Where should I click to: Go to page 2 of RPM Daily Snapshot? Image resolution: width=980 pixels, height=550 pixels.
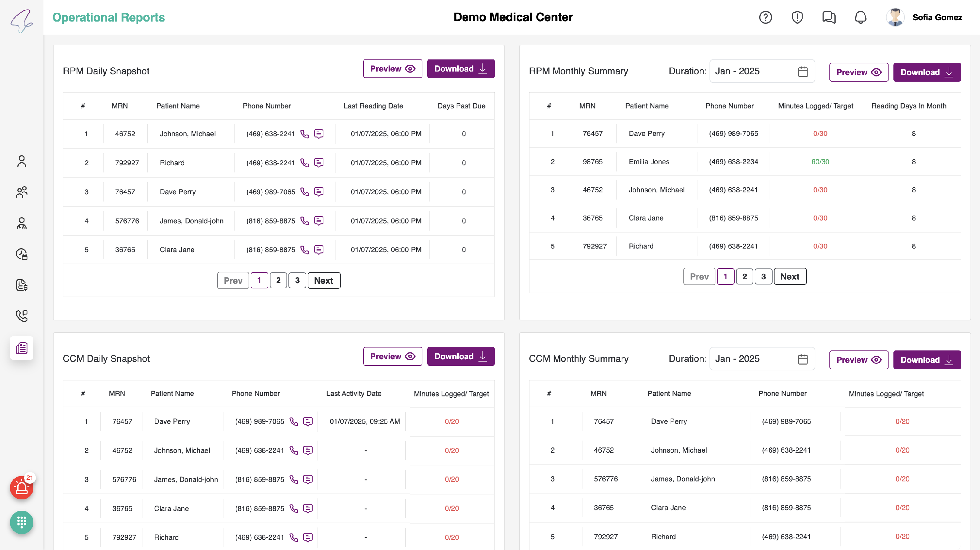tap(278, 280)
